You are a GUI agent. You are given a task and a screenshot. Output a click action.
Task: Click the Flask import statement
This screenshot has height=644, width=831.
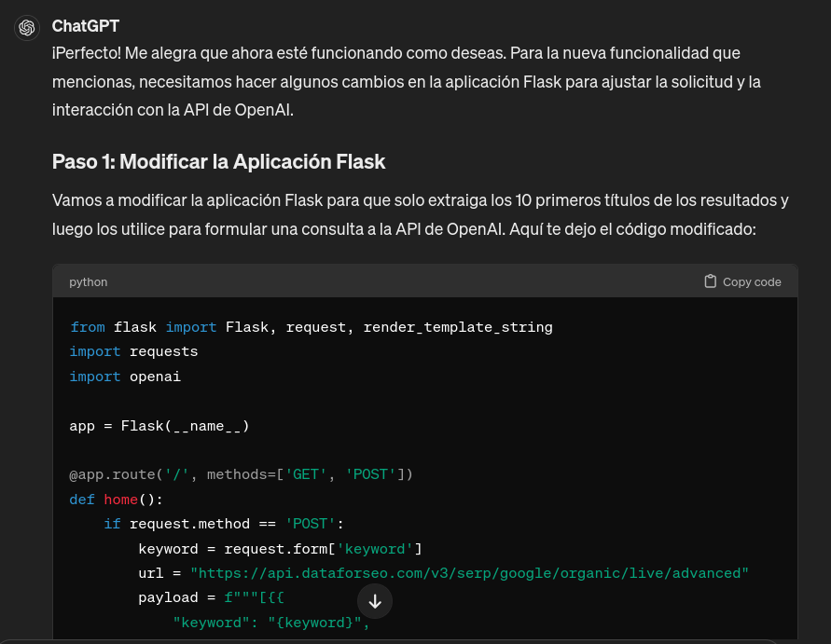[x=311, y=326]
